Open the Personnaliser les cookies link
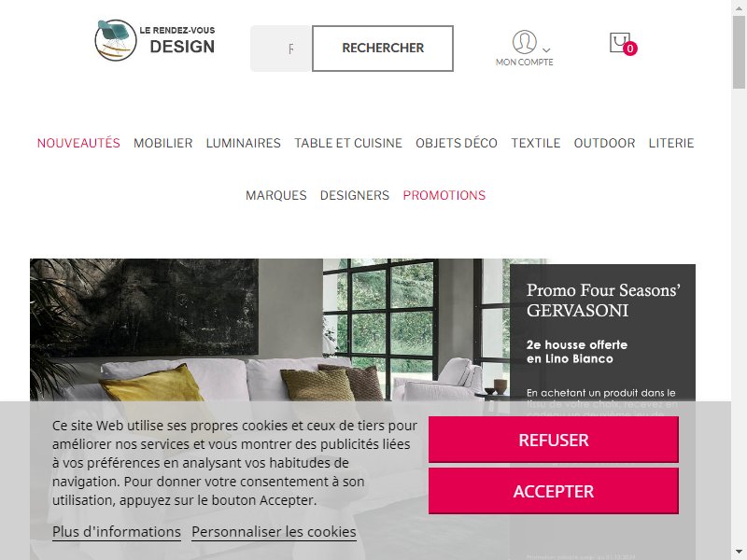The height and width of the screenshot is (560, 747). (274, 532)
